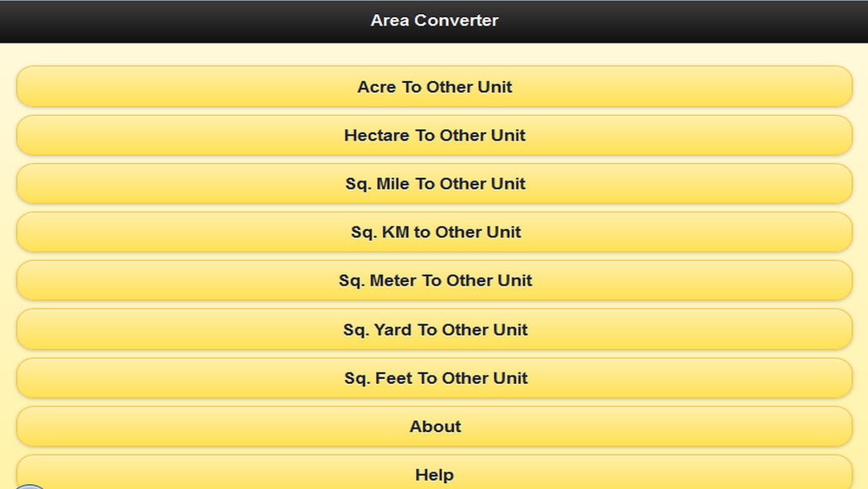Get usage instructions from Help button
The height and width of the screenshot is (489, 868).
434,474
